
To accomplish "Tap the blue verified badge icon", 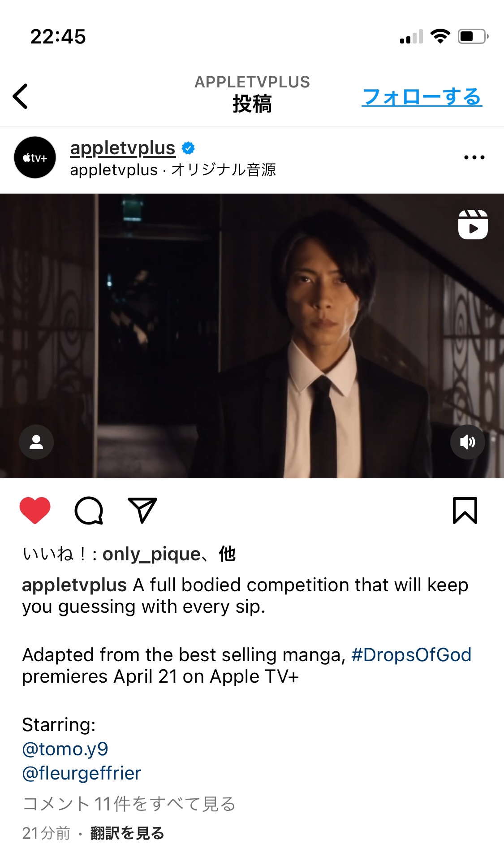I will [x=188, y=148].
